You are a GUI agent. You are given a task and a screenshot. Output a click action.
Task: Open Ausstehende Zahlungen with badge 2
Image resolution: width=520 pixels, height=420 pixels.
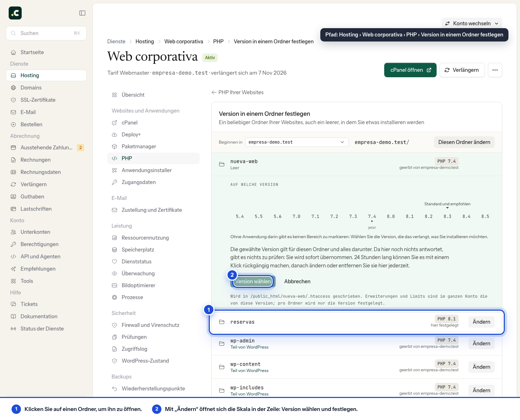(x=46, y=148)
